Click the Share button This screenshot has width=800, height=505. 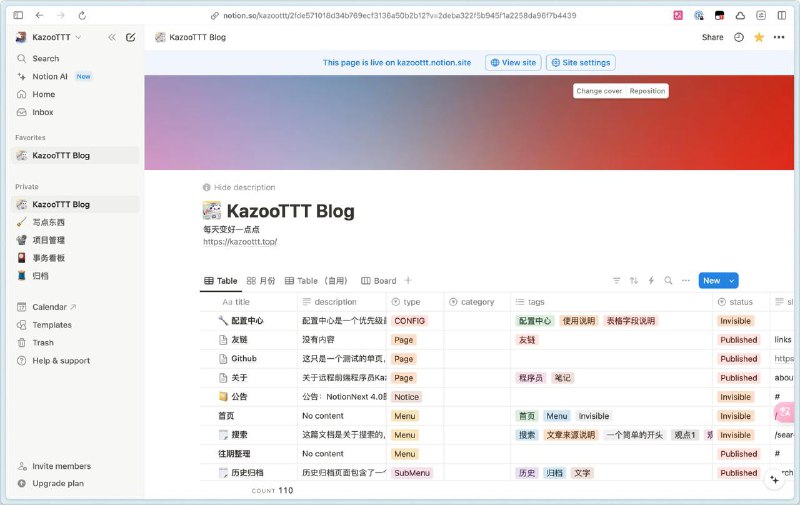click(x=712, y=37)
